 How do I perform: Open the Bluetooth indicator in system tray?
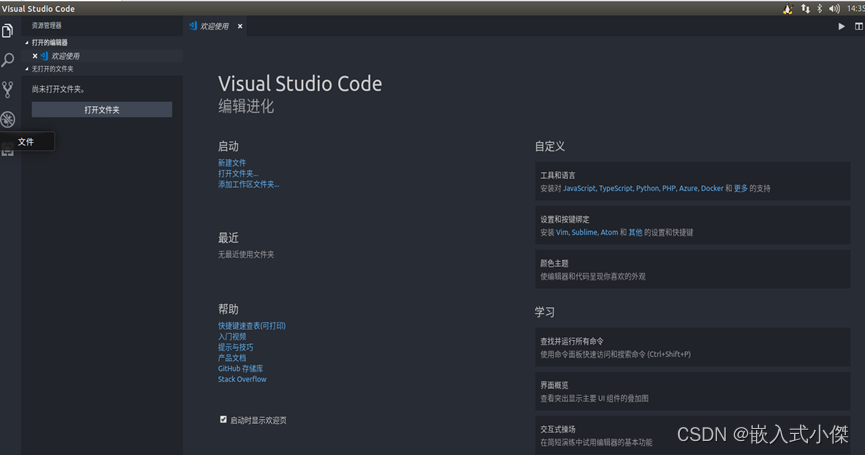point(820,9)
